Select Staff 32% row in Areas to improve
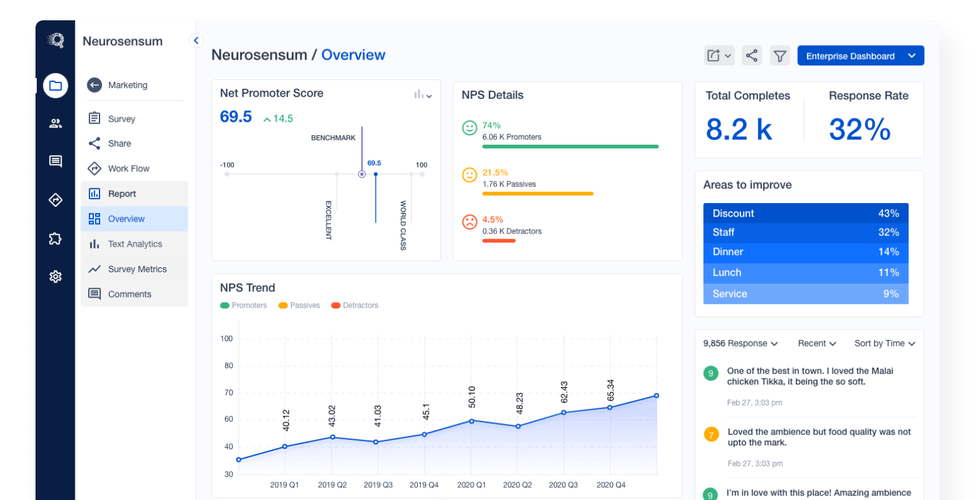This screenshot has height=500, width=980. tap(806, 232)
